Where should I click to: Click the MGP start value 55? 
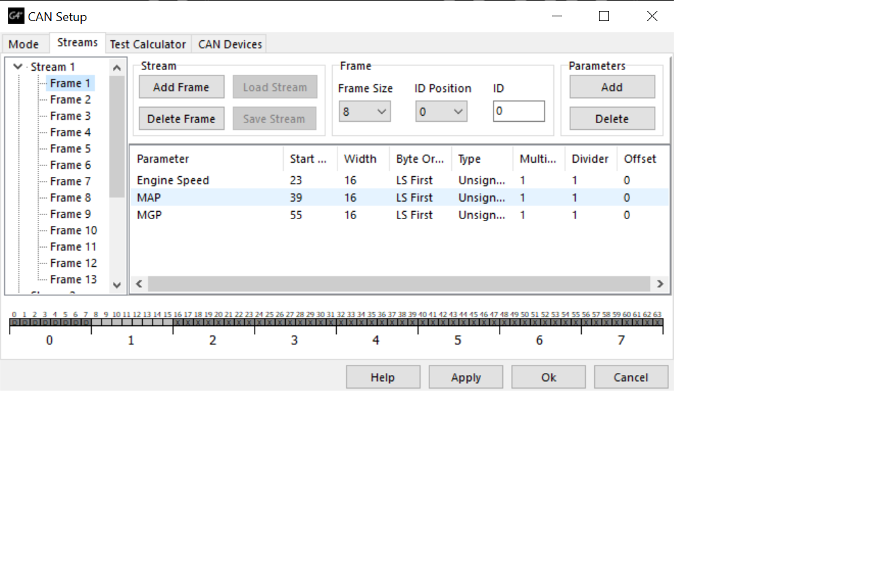pos(296,215)
